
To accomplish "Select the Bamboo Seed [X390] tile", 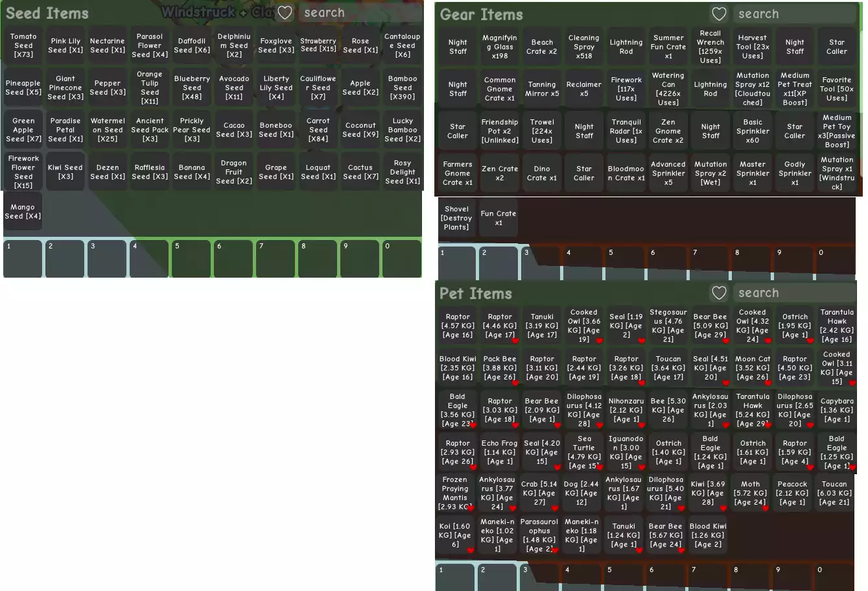I will click(x=403, y=88).
